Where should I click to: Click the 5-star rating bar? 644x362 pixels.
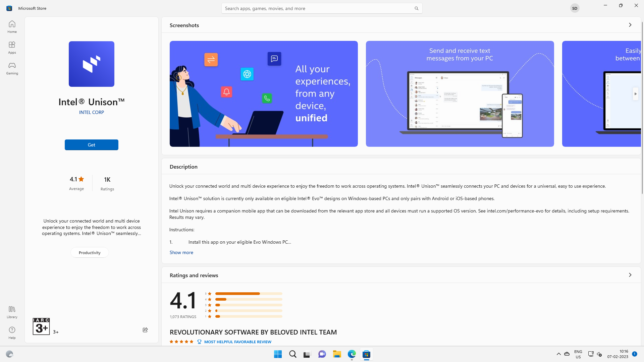(x=249, y=294)
